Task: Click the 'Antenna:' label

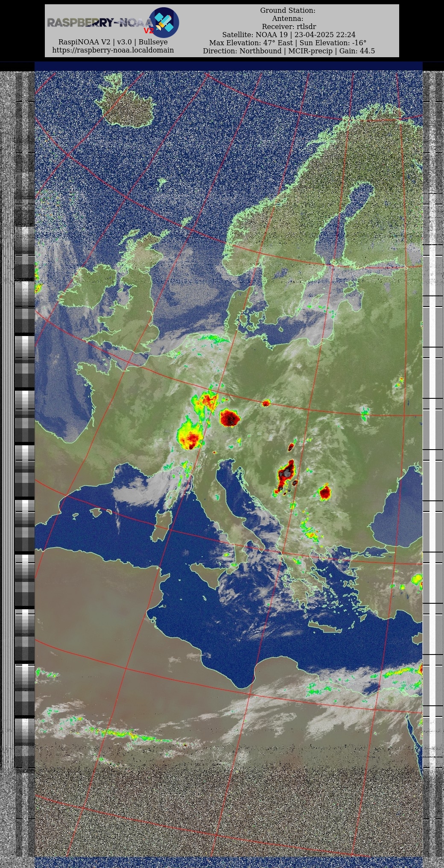Action: pyautogui.click(x=288, y=18)
